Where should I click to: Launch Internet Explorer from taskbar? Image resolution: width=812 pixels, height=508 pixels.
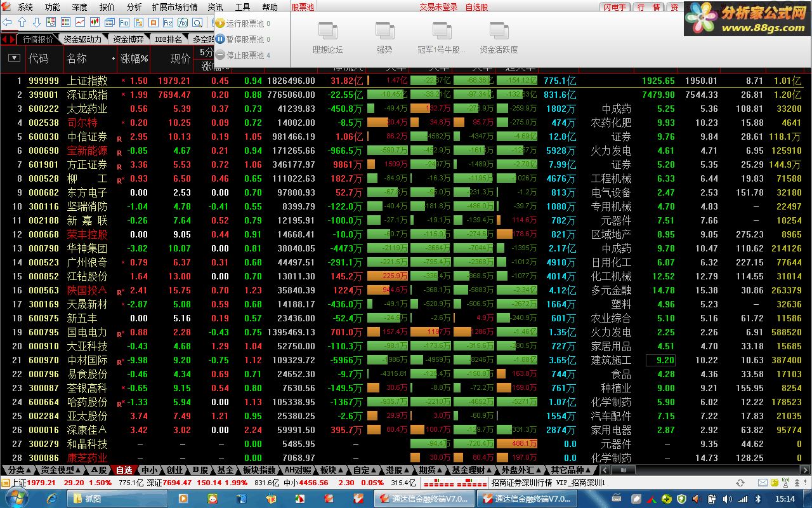(x=52, y=499)
